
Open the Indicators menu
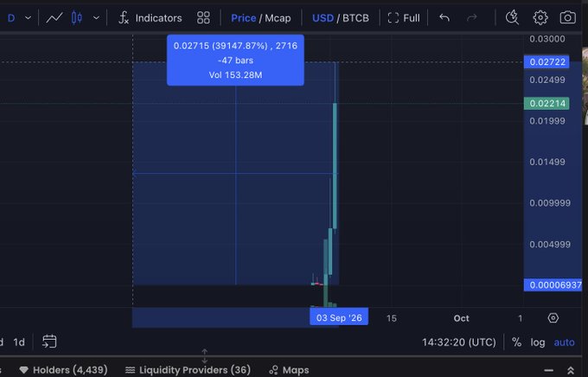pyautogui.click(x=150, y=17)
